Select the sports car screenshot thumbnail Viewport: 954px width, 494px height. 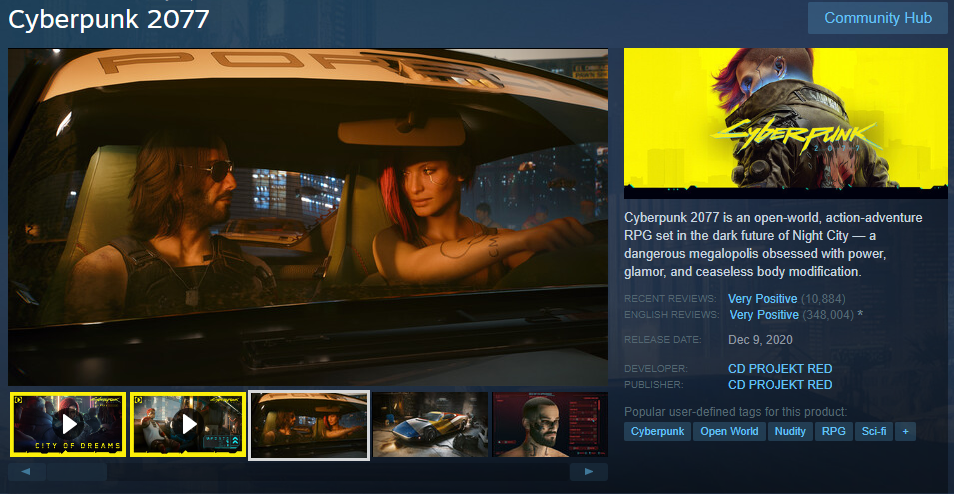tap(430, 424)
